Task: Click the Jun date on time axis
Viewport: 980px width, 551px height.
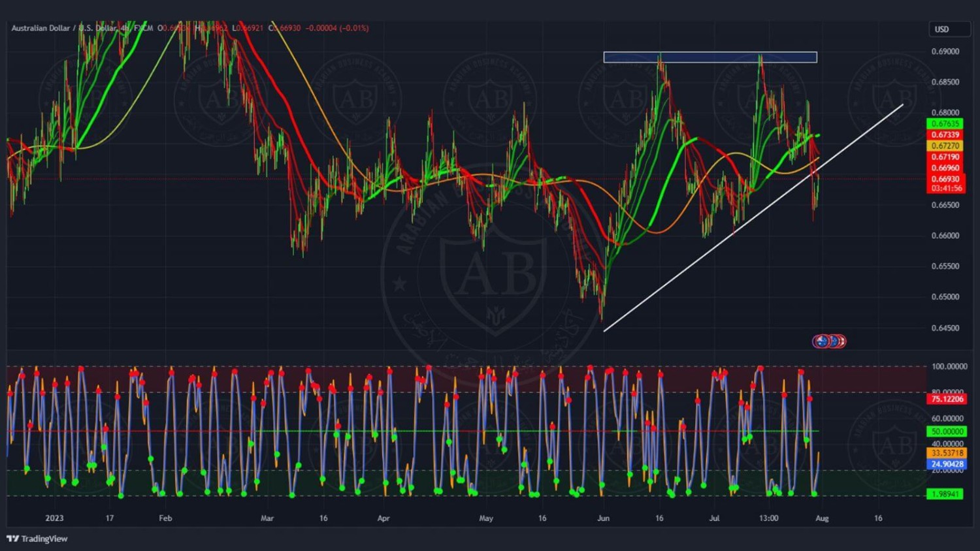Action: [603, 518]
